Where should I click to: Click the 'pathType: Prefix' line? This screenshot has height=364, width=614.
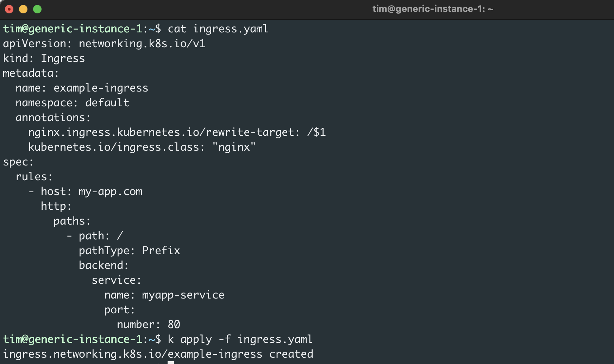click(x=129, y=251)
